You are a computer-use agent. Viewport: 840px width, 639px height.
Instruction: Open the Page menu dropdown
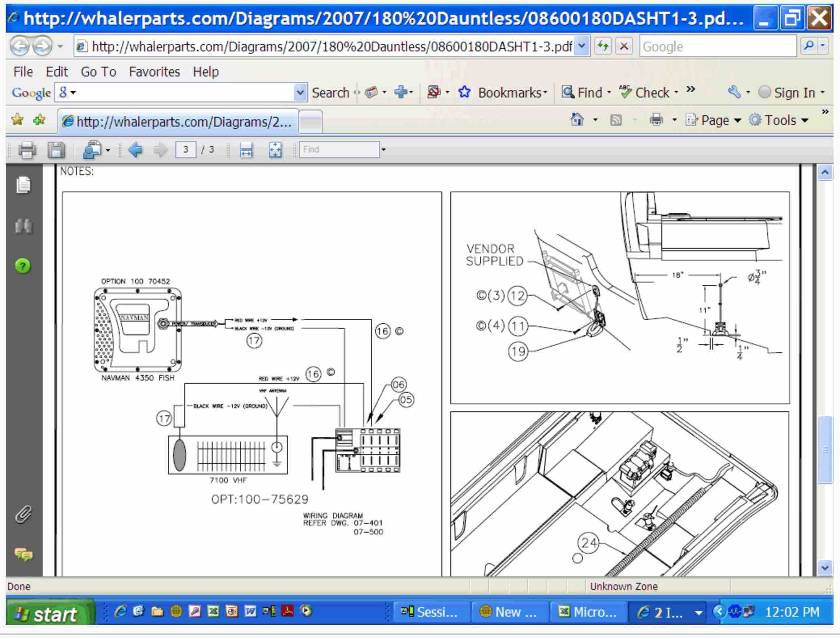tap(713, 120)
